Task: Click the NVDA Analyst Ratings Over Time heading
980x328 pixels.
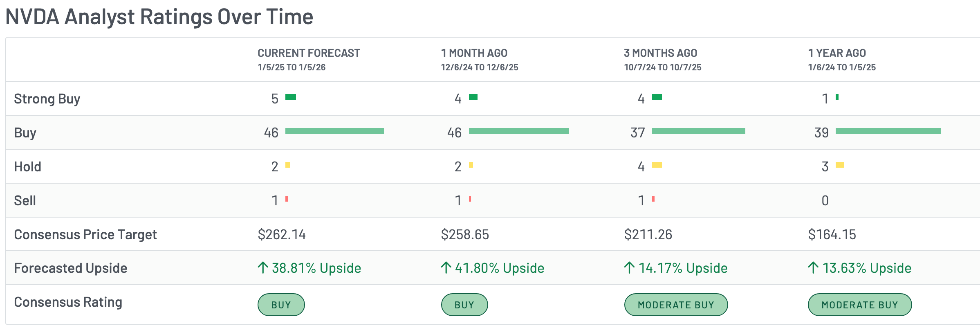Action: (x=159, y=17)
